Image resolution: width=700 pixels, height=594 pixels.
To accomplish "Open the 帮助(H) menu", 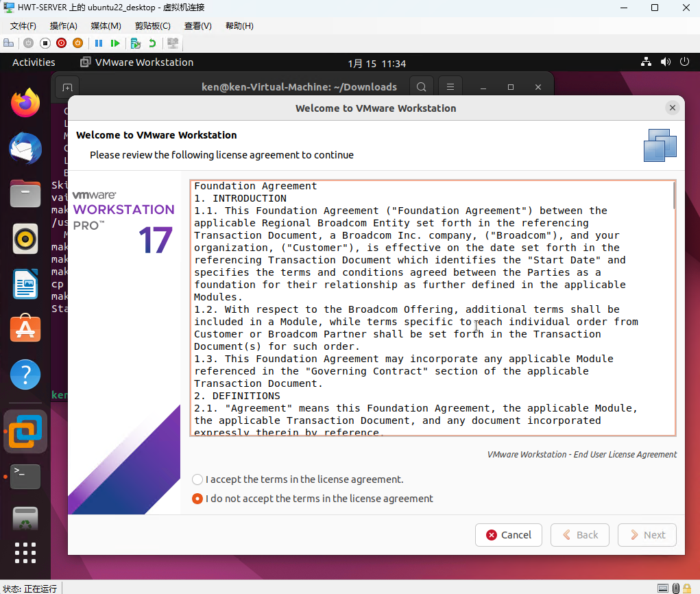I will point(239,26).
